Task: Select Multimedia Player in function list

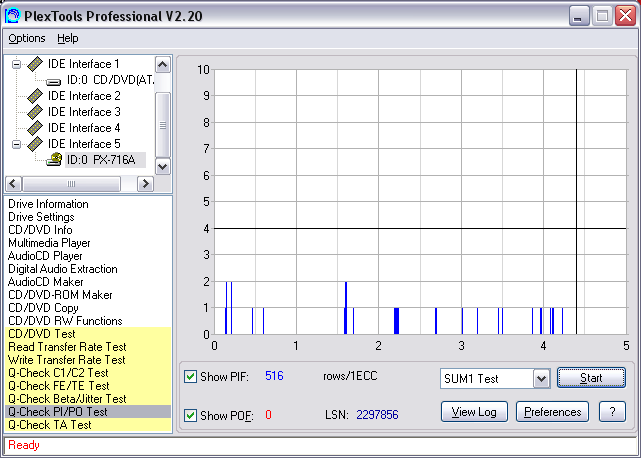Action: point(49,243)
